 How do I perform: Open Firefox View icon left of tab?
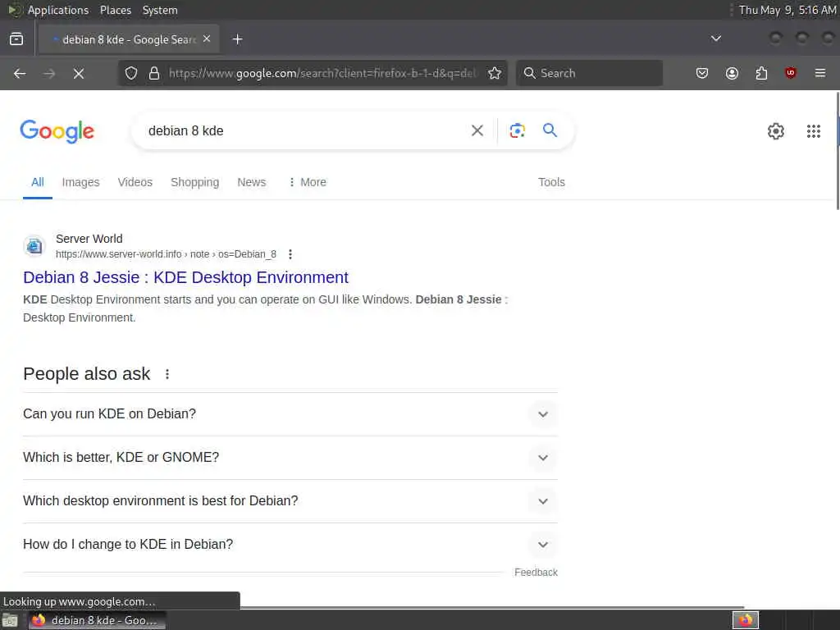pyautogui.click(x=16, y=39)
